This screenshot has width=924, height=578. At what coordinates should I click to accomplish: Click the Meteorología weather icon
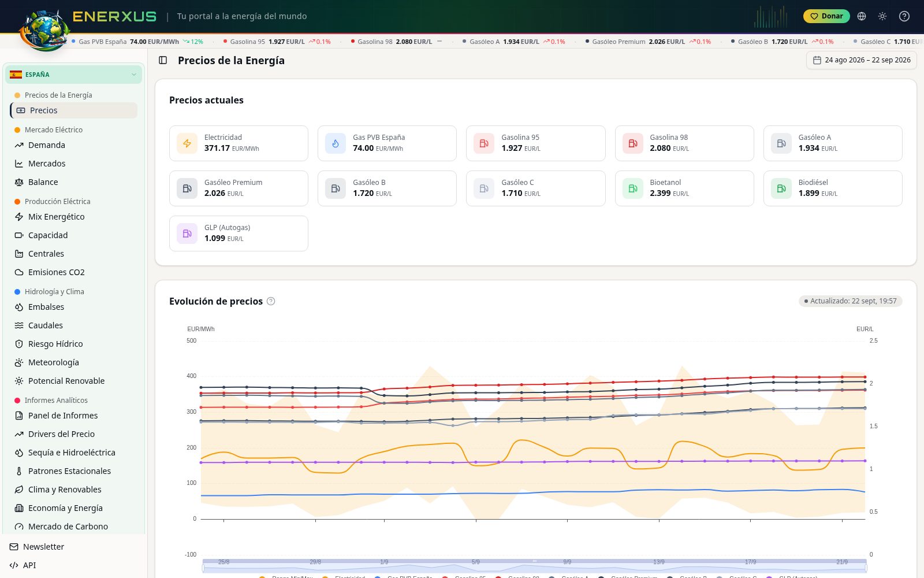click(19, 362)
